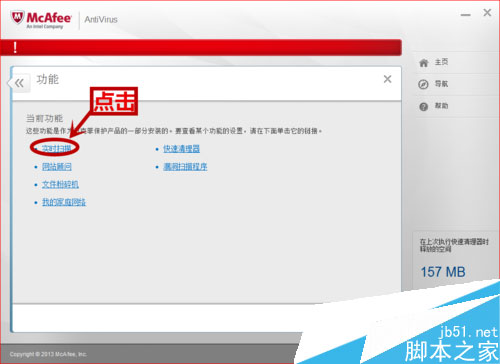Screen dimensions: 500x364
Task: Open the 漏洞扫描程序 link
Action: point(185,166)
